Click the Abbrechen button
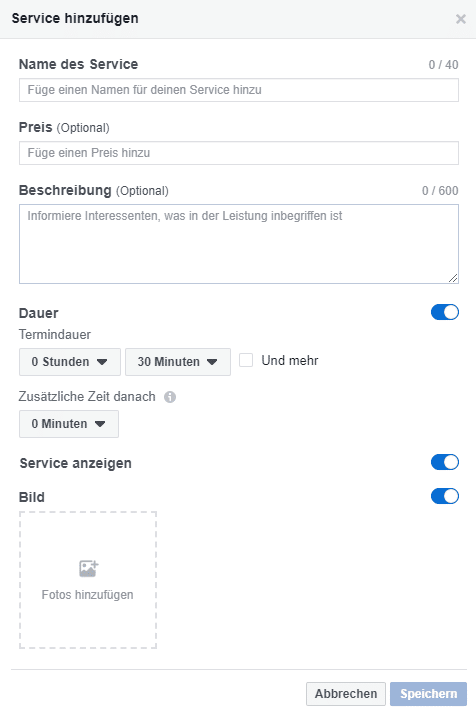 (346, 694)
